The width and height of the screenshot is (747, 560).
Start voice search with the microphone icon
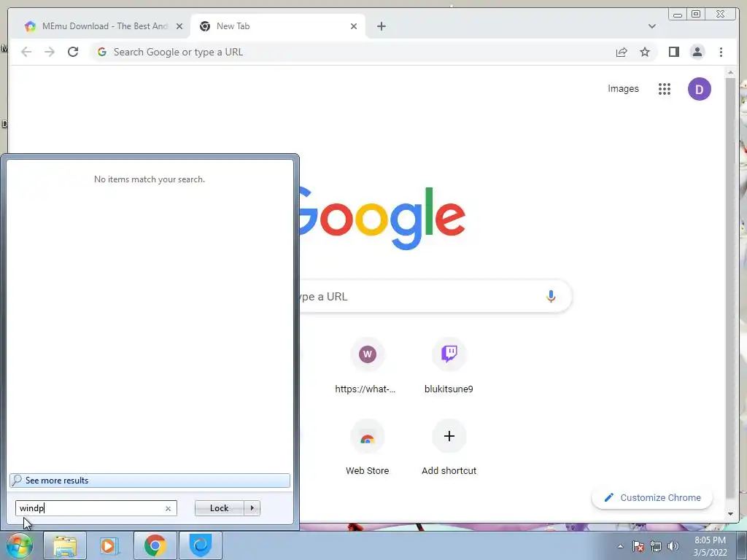click(x=551, y=296)
